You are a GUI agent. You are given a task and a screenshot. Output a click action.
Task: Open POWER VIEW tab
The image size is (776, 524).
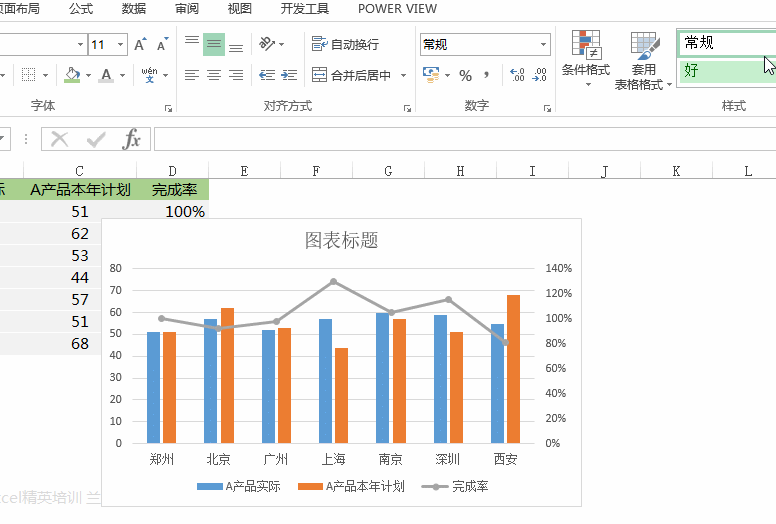397,9
